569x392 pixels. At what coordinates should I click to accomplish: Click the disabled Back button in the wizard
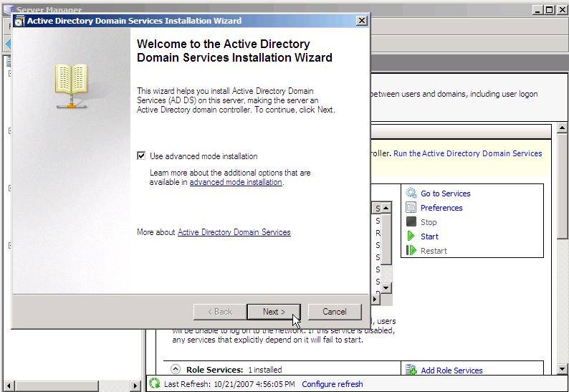[220, 312]
